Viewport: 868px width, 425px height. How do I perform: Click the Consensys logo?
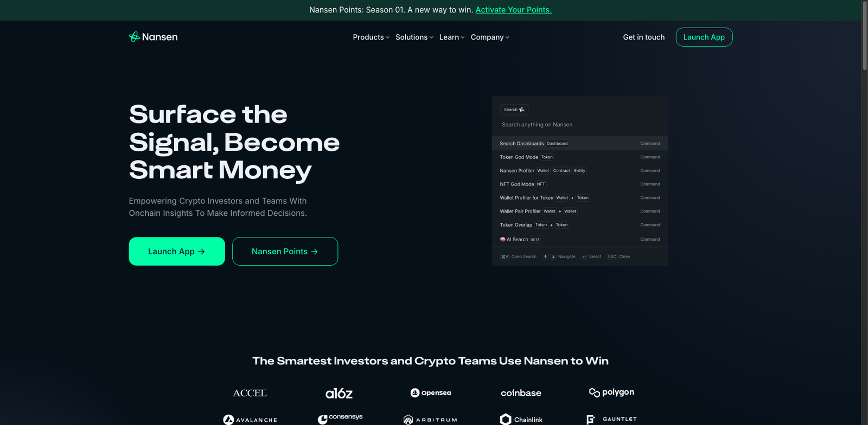tap(340, 418)
